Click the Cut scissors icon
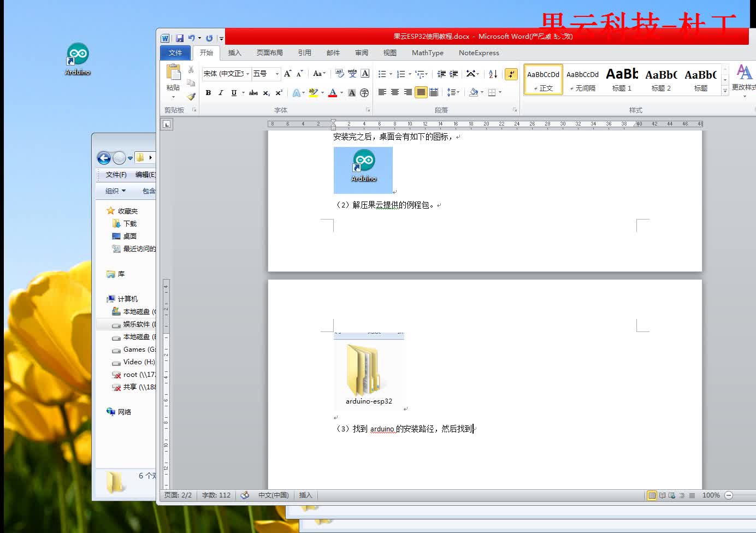Viewport: 756px width, 533px height. tap(191, 70)
